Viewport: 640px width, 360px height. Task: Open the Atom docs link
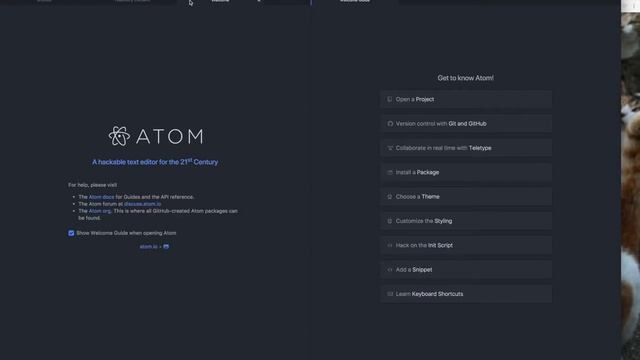(101, 197)
